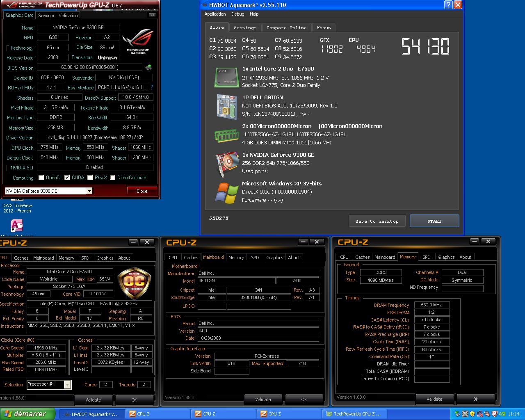The height and width of the screenshot is (420, 525).
Task: Toggle the OpenCL checkbox
Action: tap(41, 178)
